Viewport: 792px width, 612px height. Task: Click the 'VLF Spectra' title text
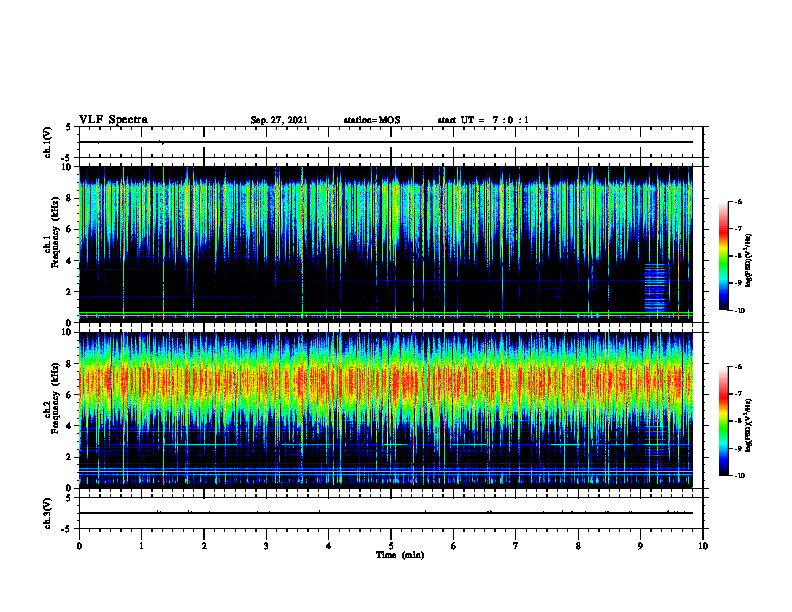click(113, 120)
